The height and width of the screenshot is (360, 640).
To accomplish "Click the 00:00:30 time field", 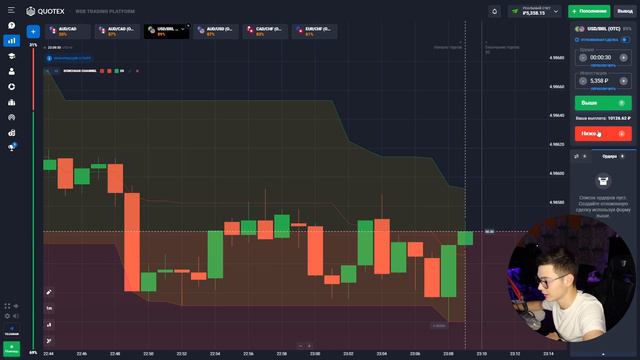I will tap(601, 58).
